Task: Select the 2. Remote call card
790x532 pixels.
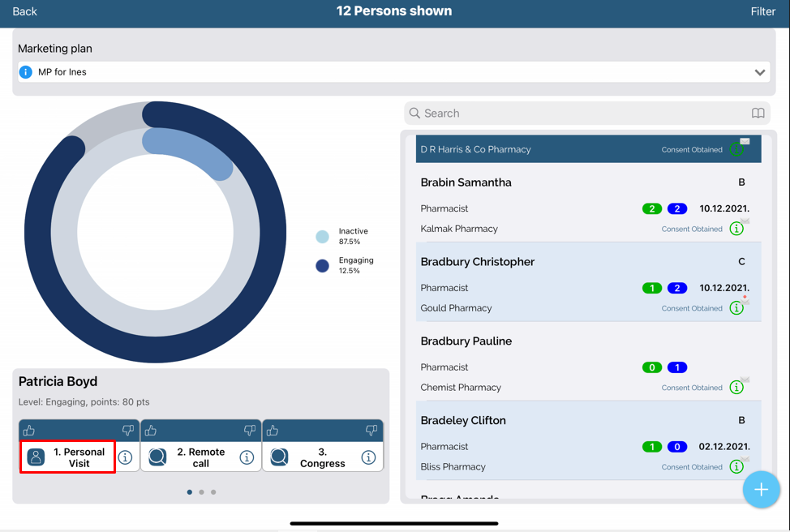Action: point(200,457)
